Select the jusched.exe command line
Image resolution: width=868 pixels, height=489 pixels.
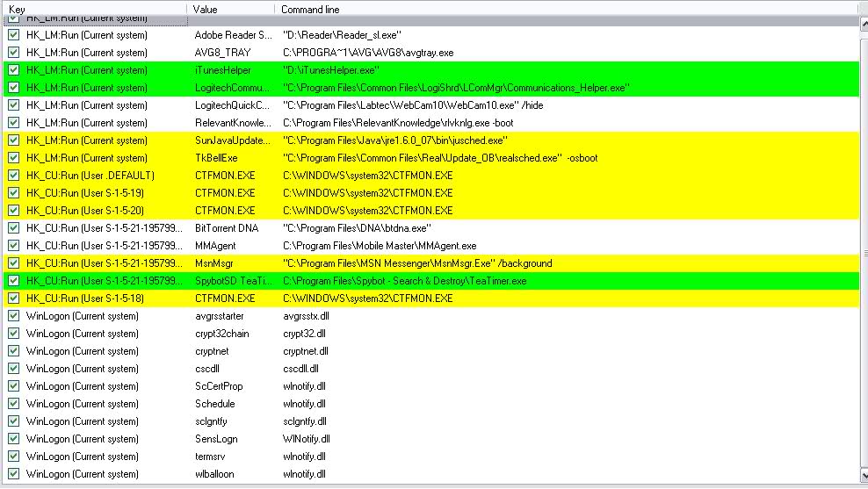click(395, 140)
